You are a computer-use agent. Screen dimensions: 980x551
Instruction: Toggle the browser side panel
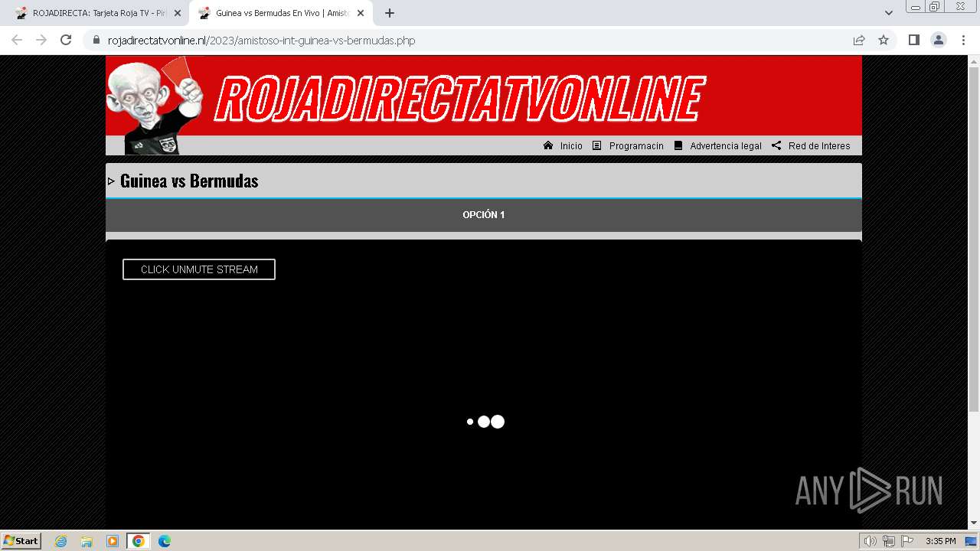pos(914,41)
